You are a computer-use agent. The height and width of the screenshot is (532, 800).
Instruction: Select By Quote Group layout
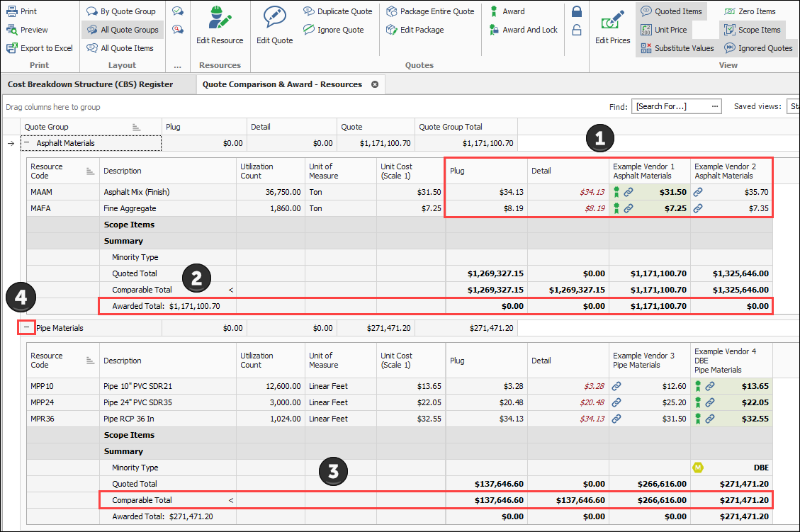[120, 11]
